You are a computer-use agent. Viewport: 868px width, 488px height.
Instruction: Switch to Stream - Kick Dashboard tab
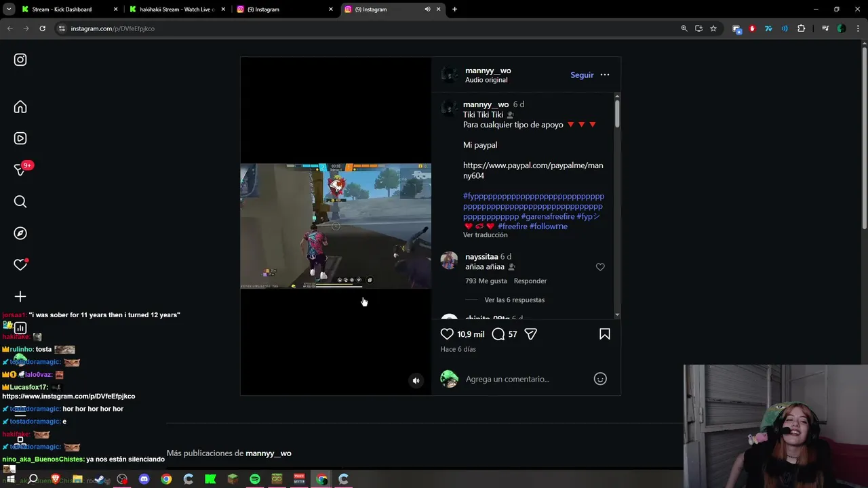click(68, 9)
